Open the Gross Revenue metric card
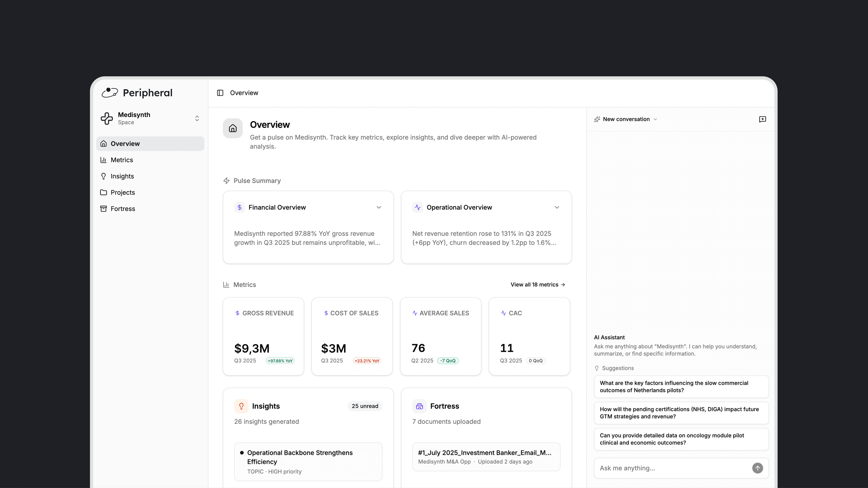The height and width of the screenshot is (488, 868). [264, 336]
